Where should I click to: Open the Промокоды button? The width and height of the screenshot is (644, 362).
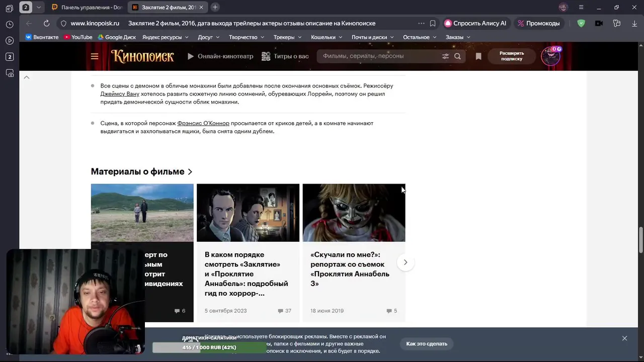tap(539, 23)
